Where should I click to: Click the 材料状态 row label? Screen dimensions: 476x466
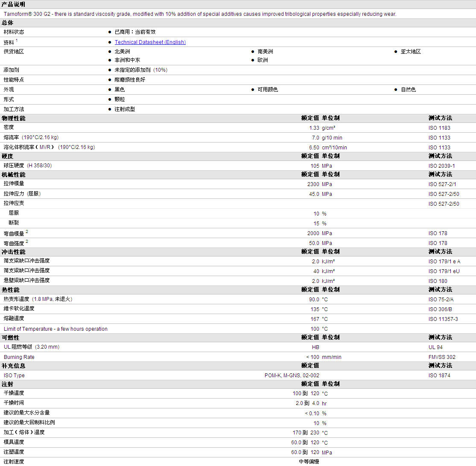point(14,32)
